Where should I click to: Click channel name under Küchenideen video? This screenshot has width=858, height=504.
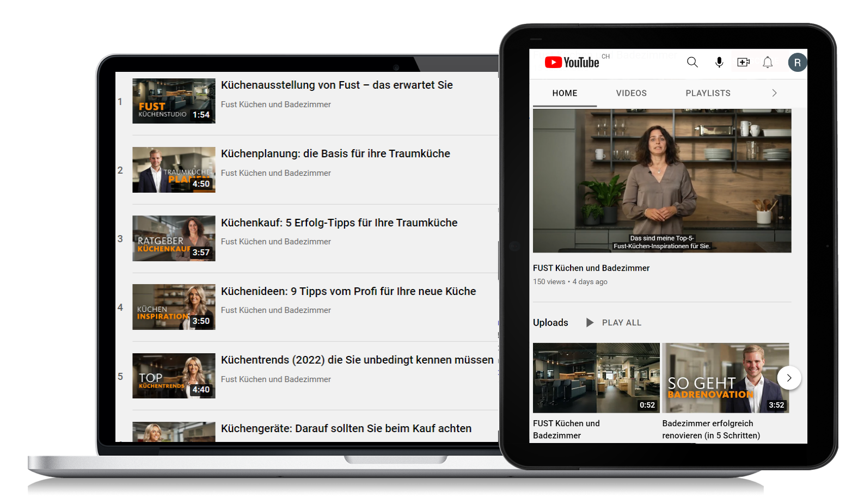point(276,310)
